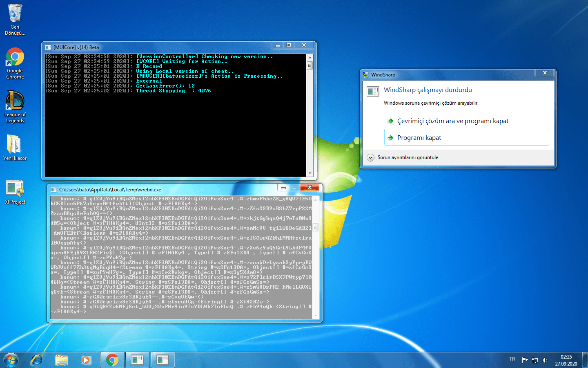This screenshot has width=588, height=368.
Task: Open the Recycle Bin desktop icon
Action: [x=15, y=19]
